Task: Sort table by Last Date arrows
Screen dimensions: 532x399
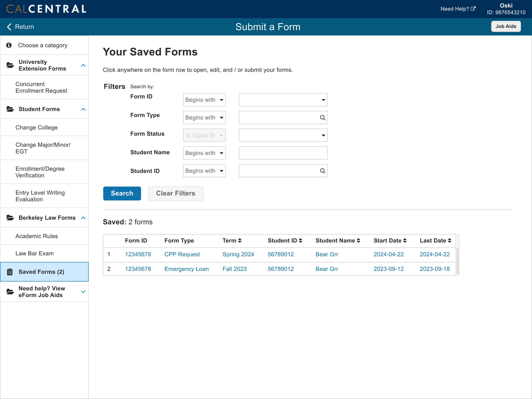Action: point(449,241)
